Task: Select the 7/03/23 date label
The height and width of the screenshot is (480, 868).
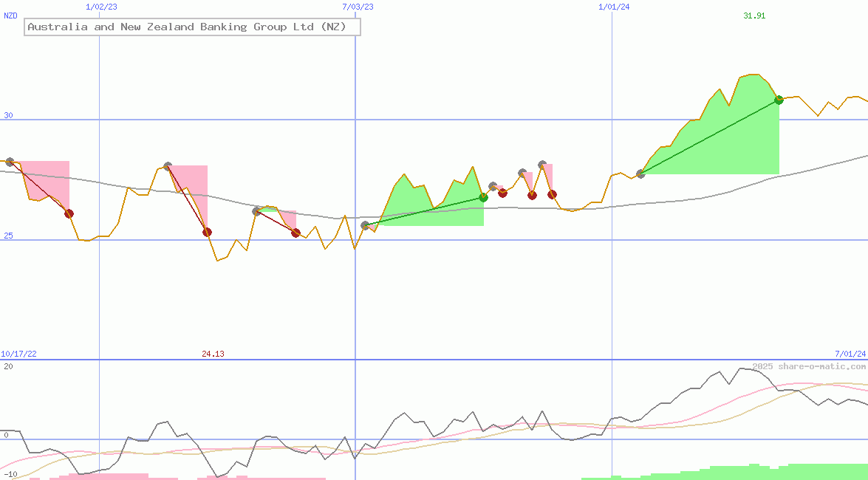Action: [358, 7]
